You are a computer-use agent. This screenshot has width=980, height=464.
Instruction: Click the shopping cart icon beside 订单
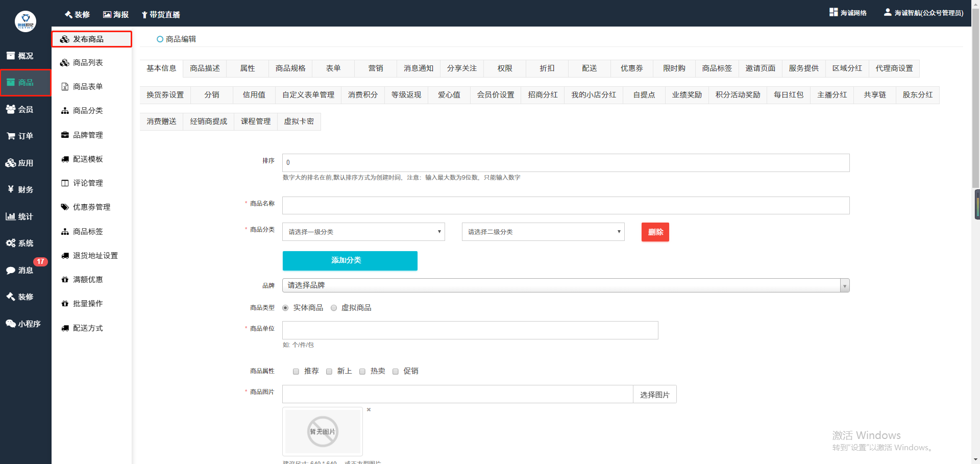coord(10,136)
